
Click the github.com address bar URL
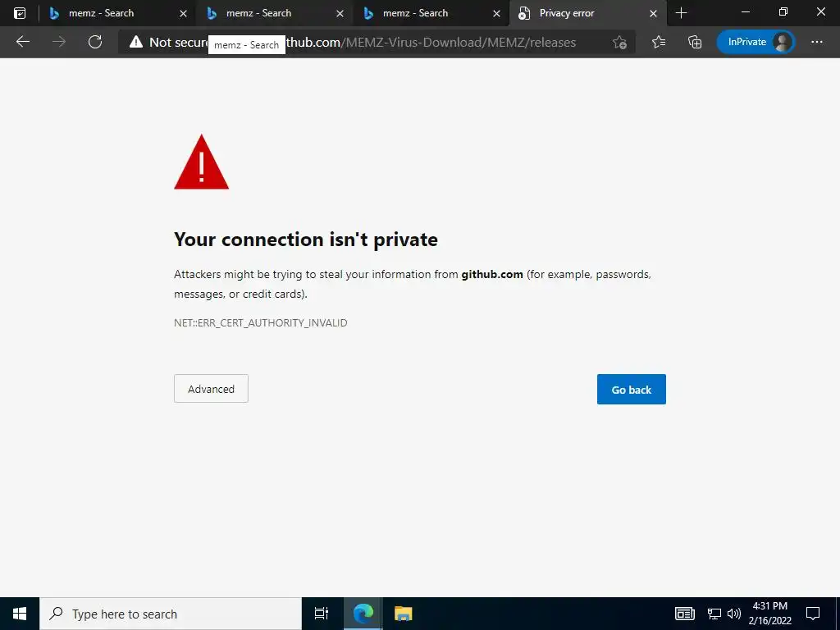point(431,43)
